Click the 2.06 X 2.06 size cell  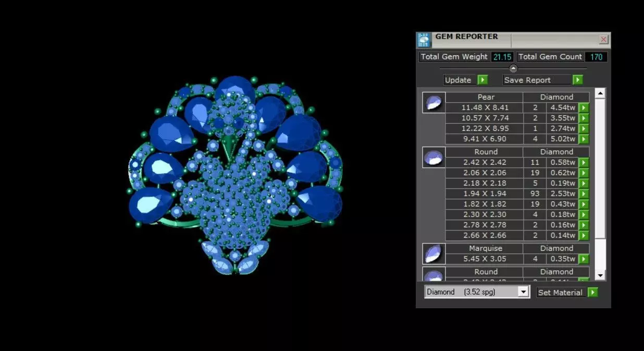486,173
